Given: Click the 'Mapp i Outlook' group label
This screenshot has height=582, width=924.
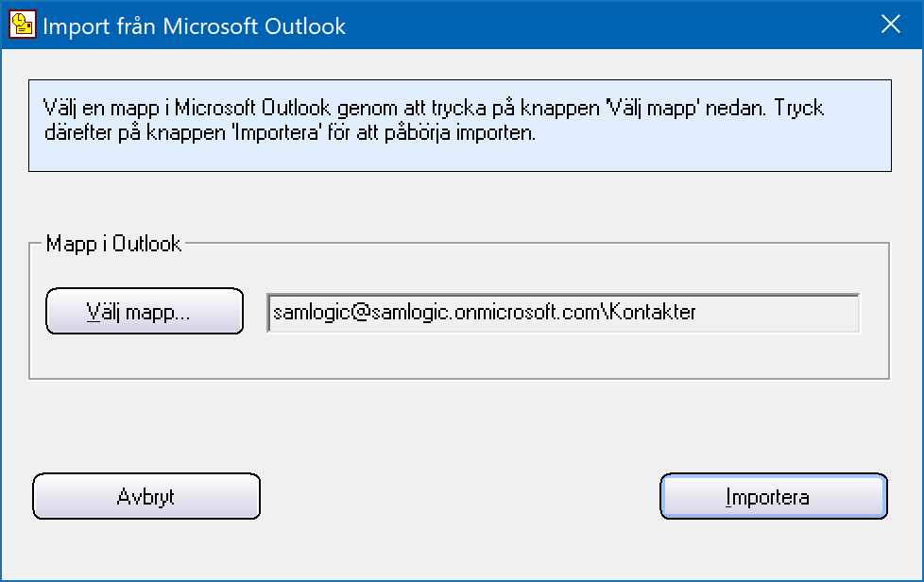Looking at the screenshot, I should pyautogui.click(x=113, y=243).
